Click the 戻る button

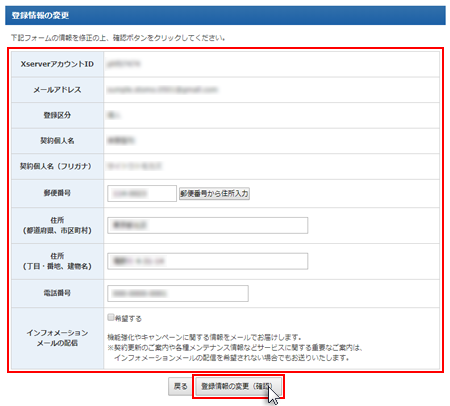tap(180, 387)
